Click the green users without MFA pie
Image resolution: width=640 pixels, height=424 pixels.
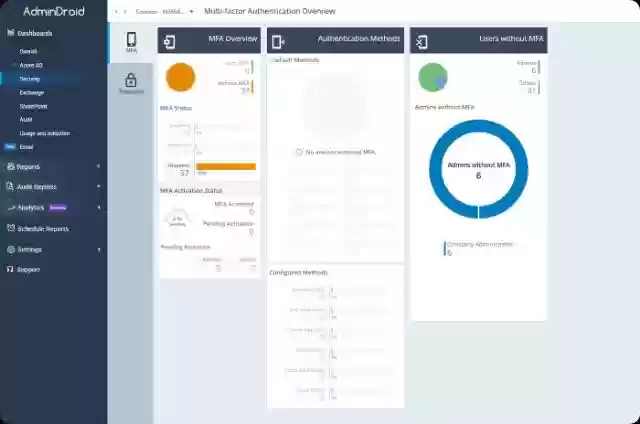point(433,77)
